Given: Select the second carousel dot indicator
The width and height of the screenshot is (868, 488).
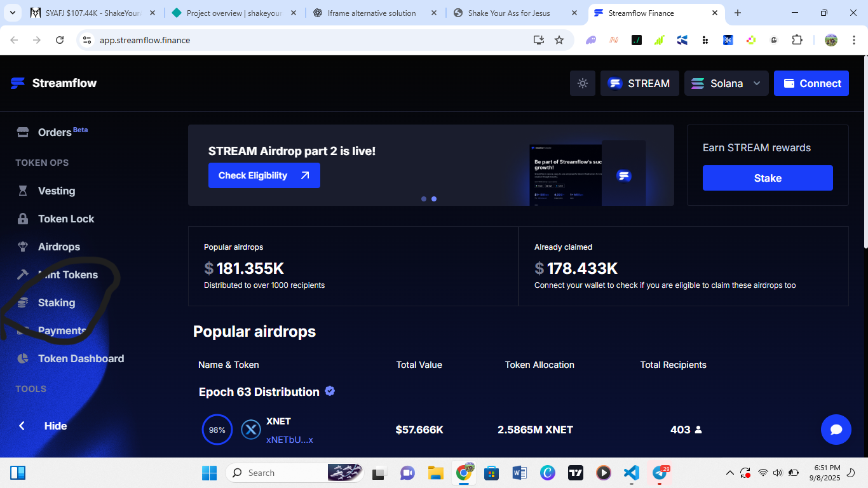Looking at the screenshot, I should point(434,199).
